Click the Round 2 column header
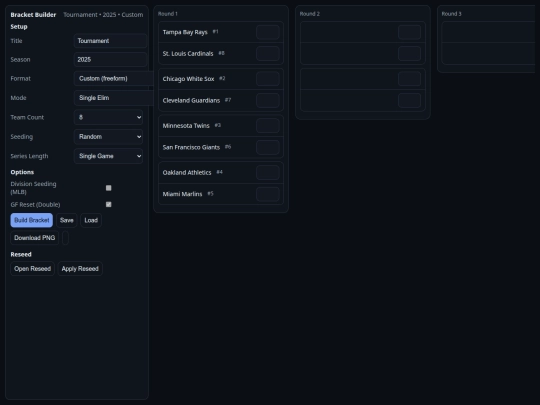 [x=310, y=14]
